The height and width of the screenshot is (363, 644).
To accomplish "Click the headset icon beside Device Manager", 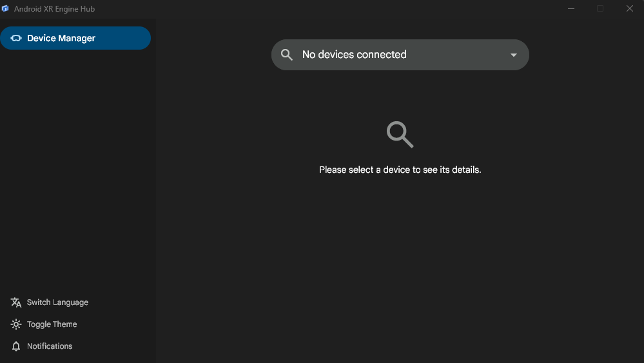I will click(16, 38).
